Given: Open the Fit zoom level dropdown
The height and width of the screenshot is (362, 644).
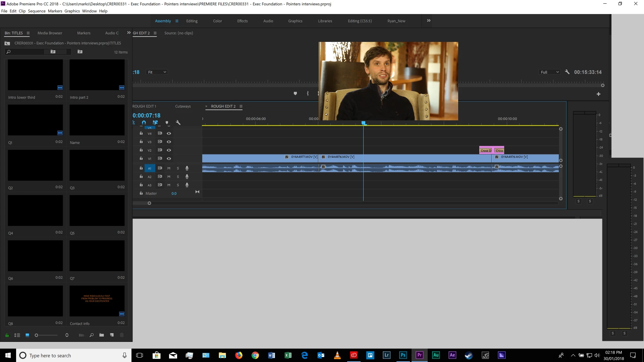Looking at the screenshot, I should [x=157, y=72].
